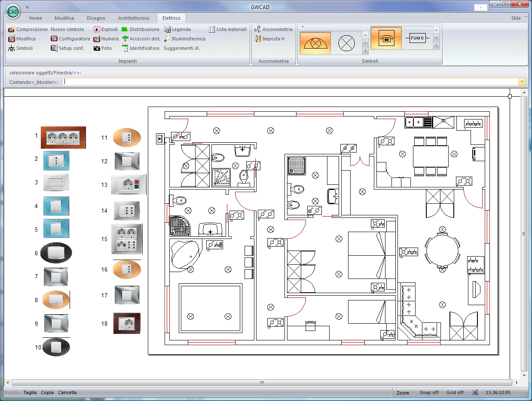Click the Composizione icon in Impianti

pos(12,30)
